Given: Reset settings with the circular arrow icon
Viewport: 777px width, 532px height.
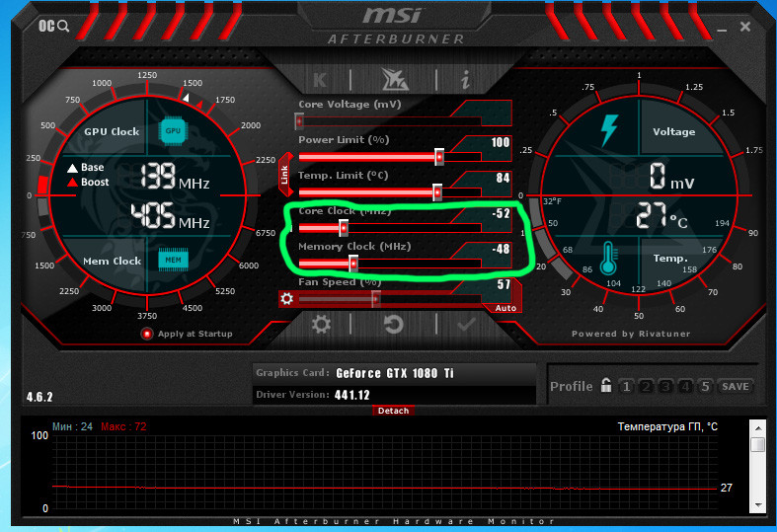Looking at the screenshot, I should point(394,325).
